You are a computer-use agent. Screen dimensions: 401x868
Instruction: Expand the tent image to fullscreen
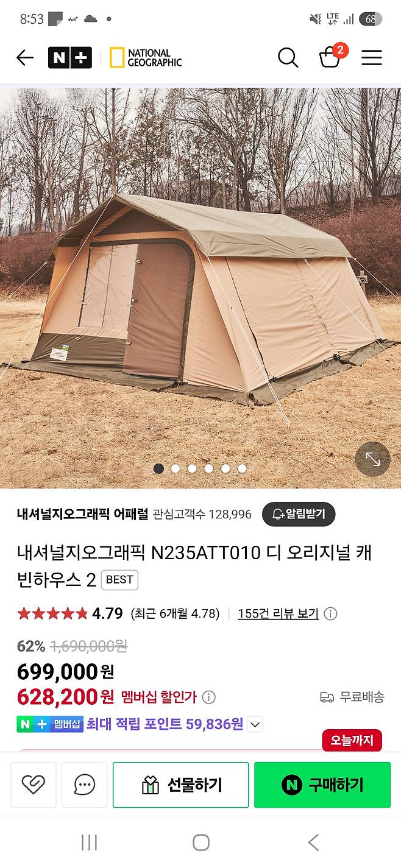[x=372, y=459]
